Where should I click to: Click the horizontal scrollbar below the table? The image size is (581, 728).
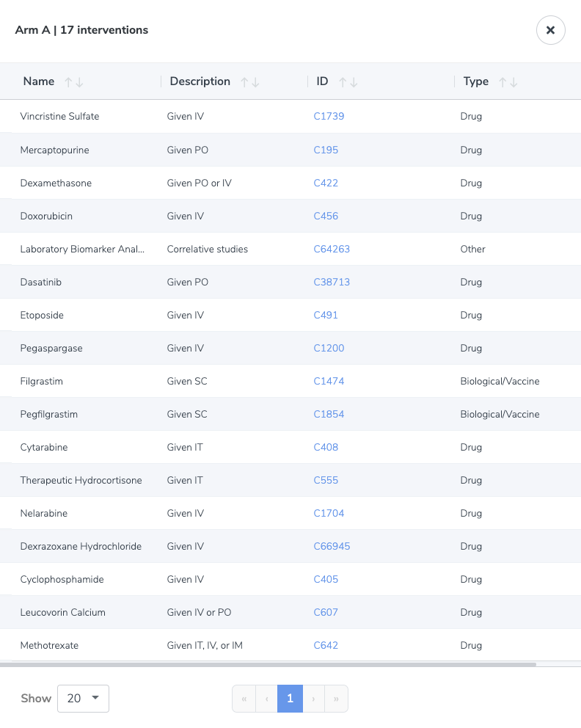268,664
